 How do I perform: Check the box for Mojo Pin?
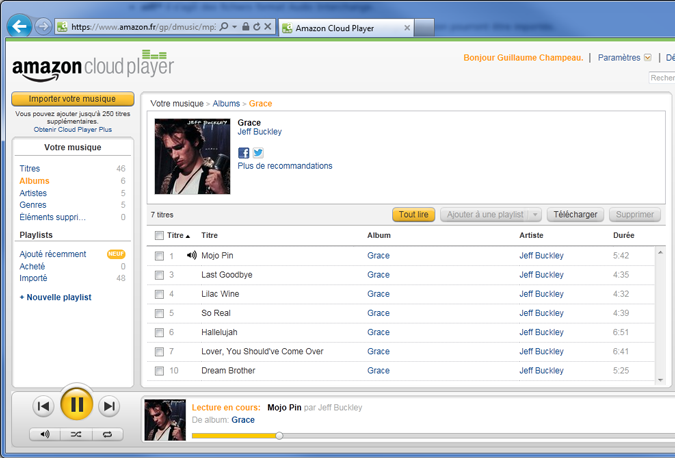pyautogui.click(x=159, y=256)
